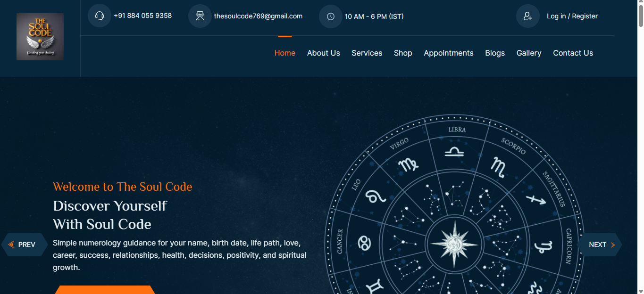Go to the previous slide with PREV

[25, 245]
